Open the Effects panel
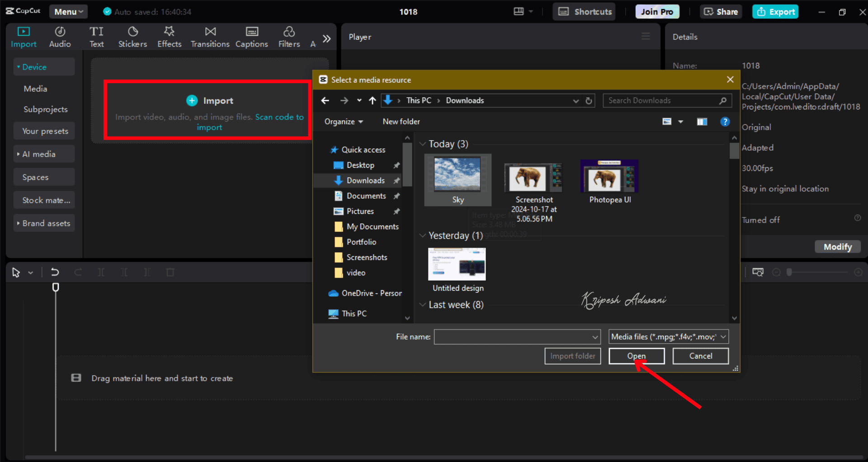The height and width of the screenshot is (462, 868). [x=169, y=37]
